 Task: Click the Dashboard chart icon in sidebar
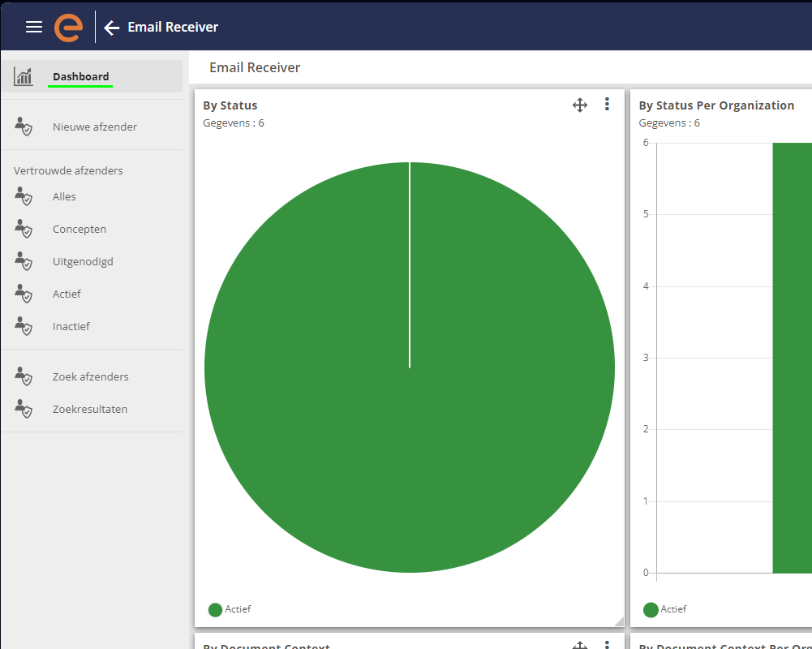point(24,76)
